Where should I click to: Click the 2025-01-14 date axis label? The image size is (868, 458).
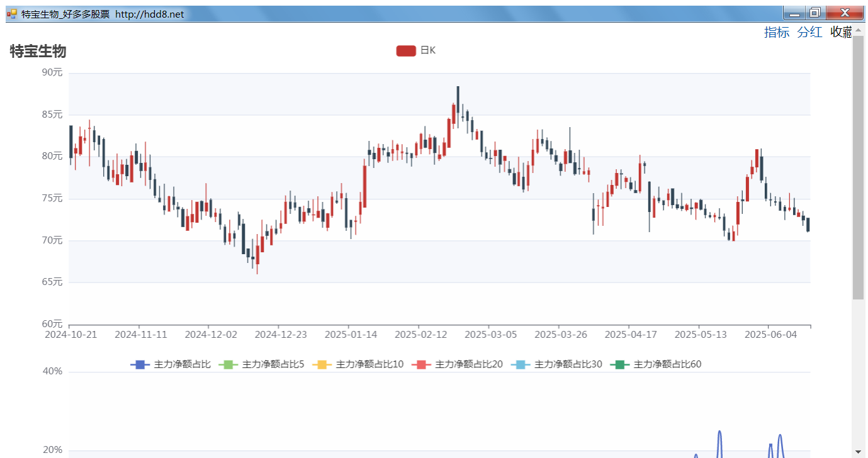pos(351,334)
